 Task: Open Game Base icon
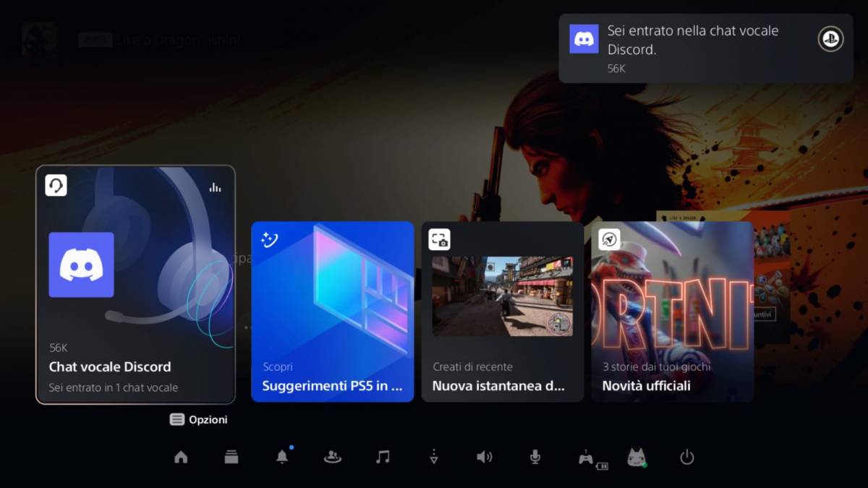coord(333,457)
